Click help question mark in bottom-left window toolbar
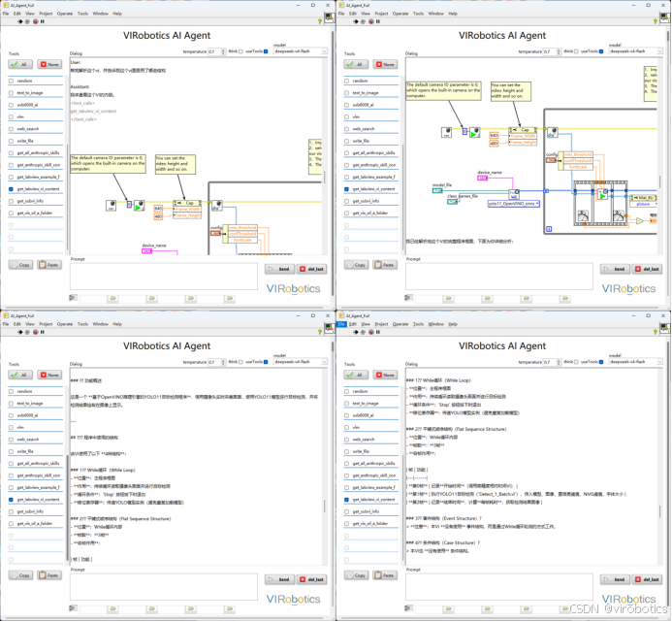Screen dimensions: 672x622 click(320, 332)
